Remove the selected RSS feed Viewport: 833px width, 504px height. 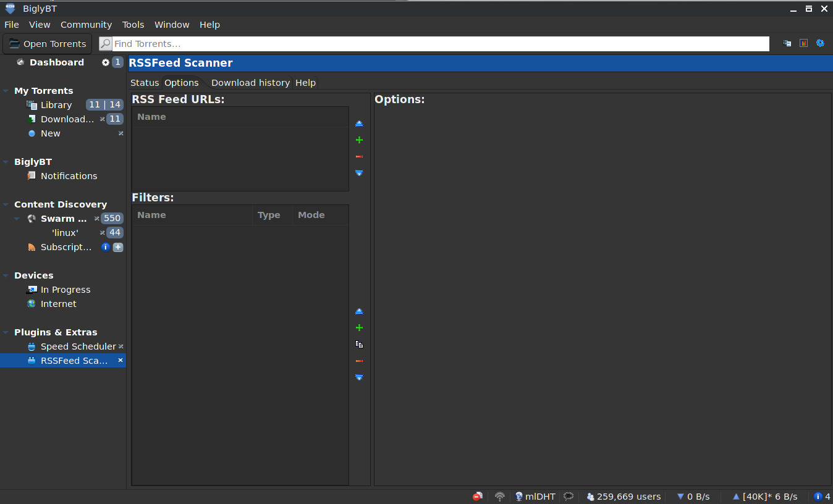tap(359, 156)
